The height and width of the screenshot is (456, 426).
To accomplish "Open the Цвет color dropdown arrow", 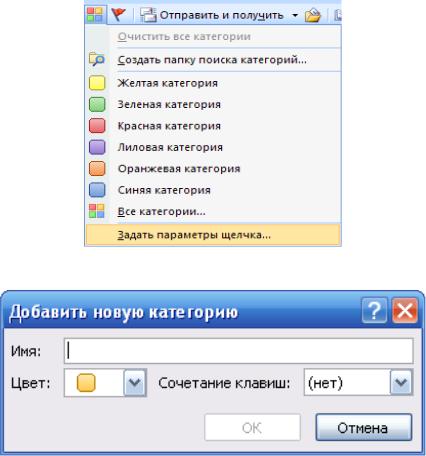I will (135, 383).
